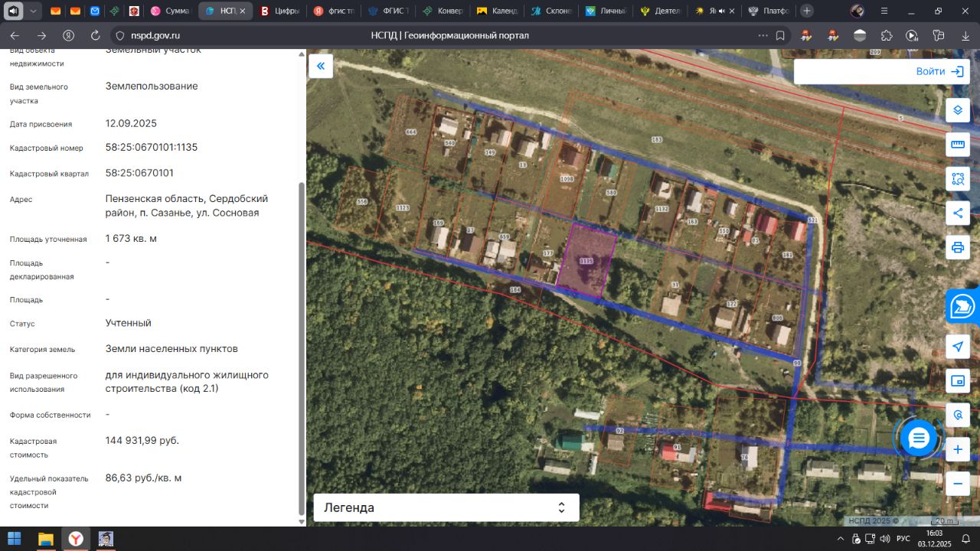Viewport: 980px width, 551px height.
Task: Select cadastral number 58:25:0670101:1135 text
Action: pyautogui.click(x=152, y=147)
